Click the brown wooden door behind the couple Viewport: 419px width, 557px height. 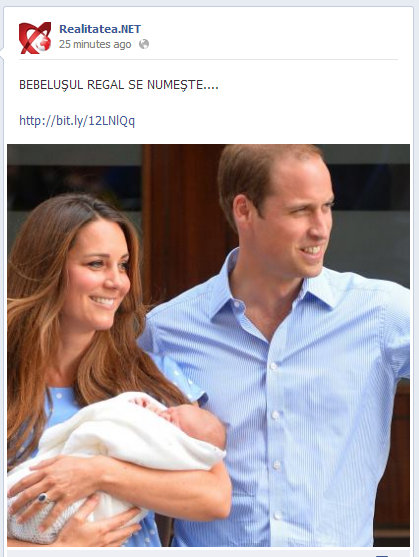pyautogui.click(x=183, y=220)
